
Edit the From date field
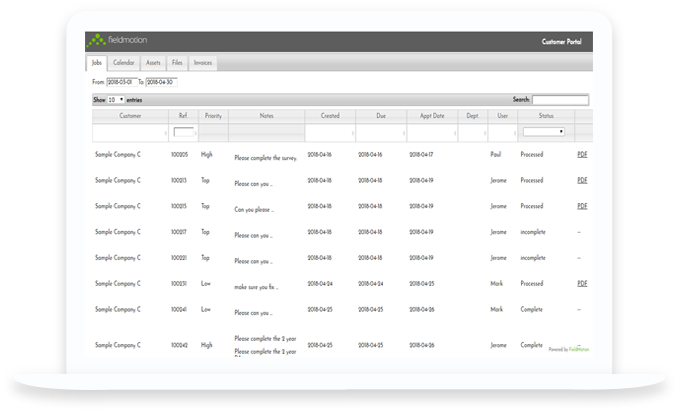coord(122,82)
